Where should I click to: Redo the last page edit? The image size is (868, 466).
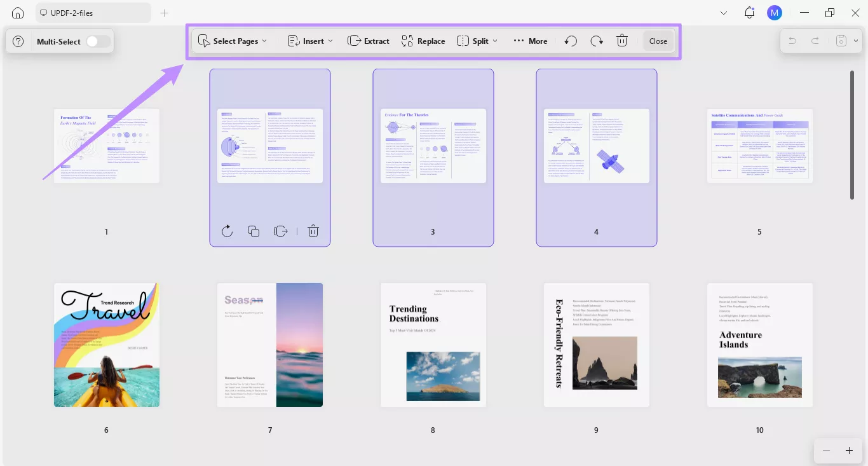tap(596, 40)
